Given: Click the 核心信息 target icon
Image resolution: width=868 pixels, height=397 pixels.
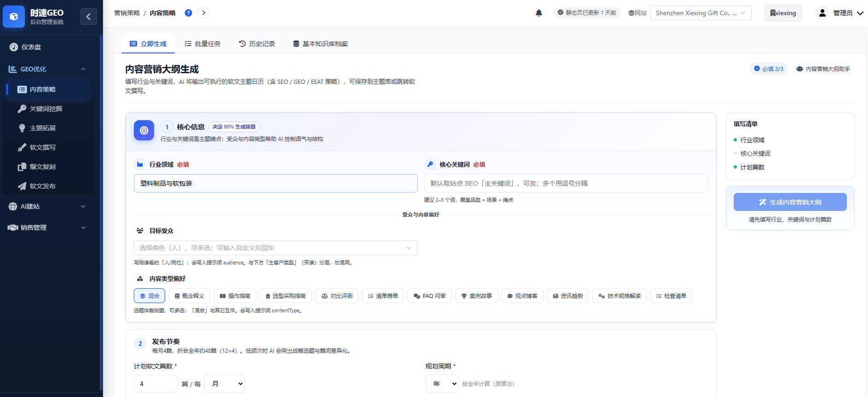Looking at the screenshot, I should [144, 130].
